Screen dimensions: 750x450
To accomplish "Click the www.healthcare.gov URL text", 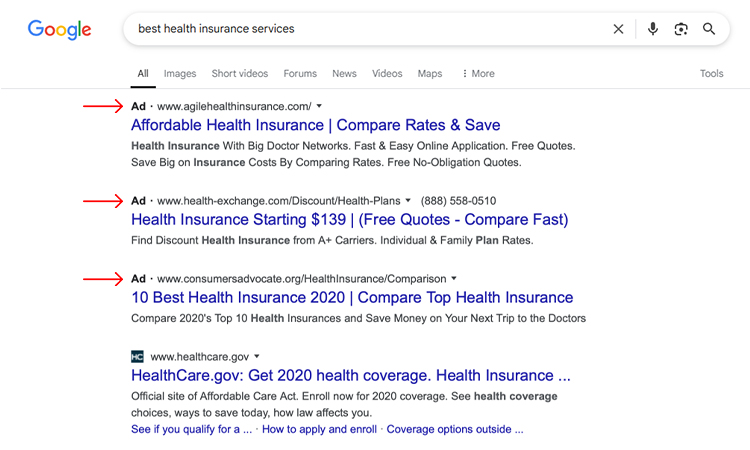I will tap(200, 357).
